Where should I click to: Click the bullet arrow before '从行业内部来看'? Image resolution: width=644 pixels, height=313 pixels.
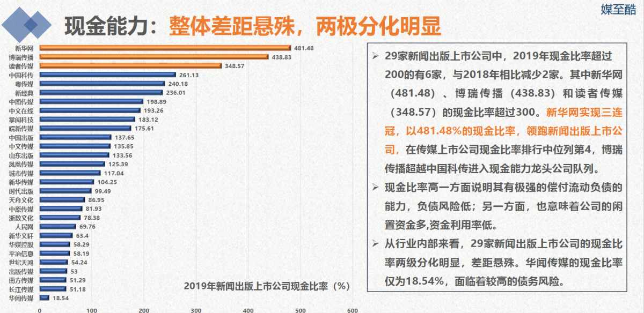375,244
